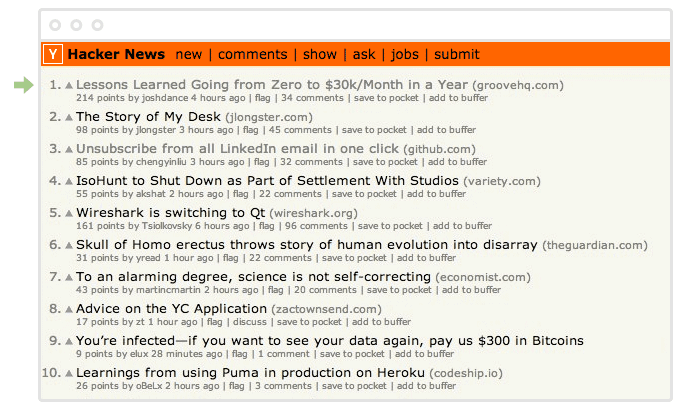Upvote 'Advice on the YC Application'
Image resolution: width=690 pixels, height=410 pixels.
(x=69, y=309)
